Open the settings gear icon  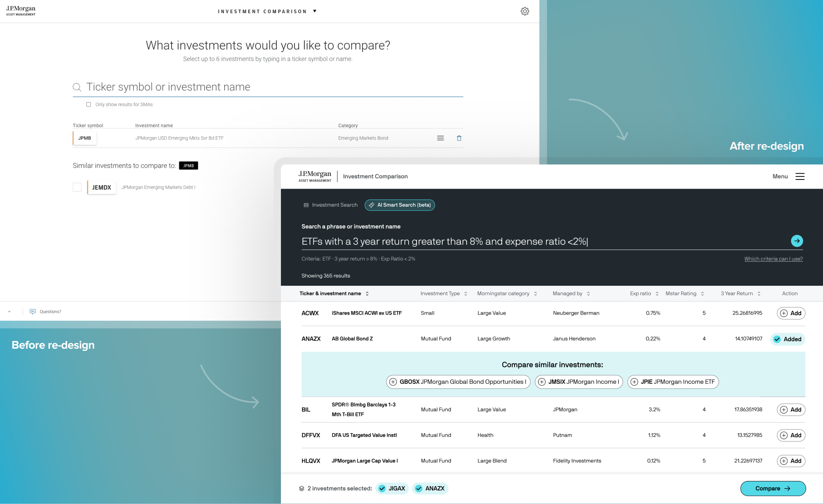coord(525,11)
